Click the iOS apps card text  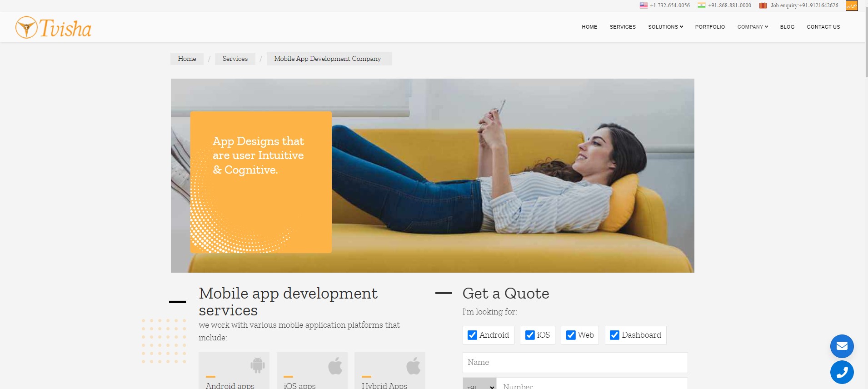point(299,385)
